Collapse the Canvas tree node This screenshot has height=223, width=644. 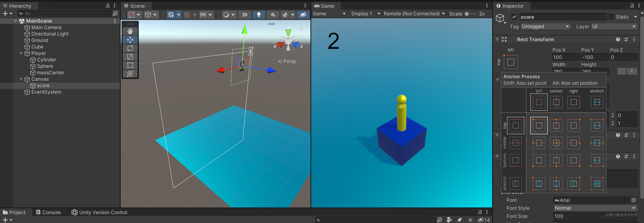pyautogui.click(x=21, y=79)
